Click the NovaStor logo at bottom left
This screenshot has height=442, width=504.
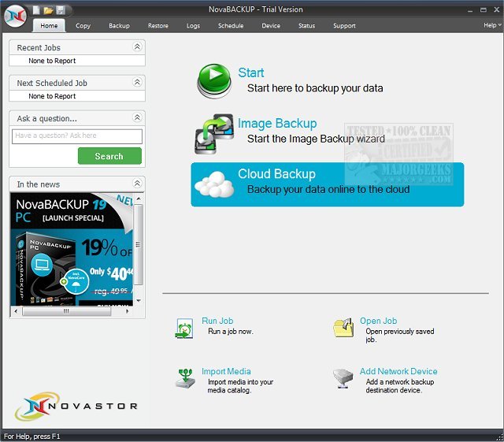76,406
